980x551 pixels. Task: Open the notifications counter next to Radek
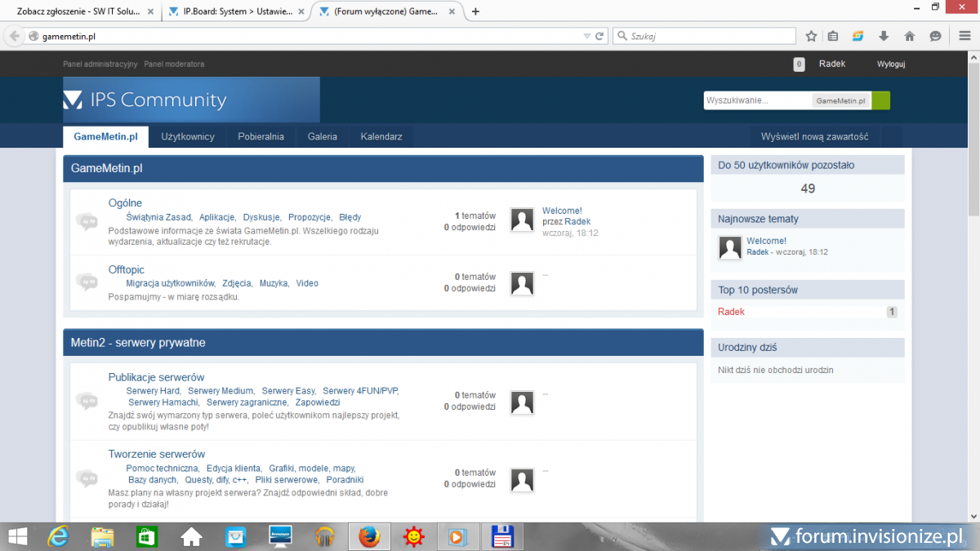(799, 64)
